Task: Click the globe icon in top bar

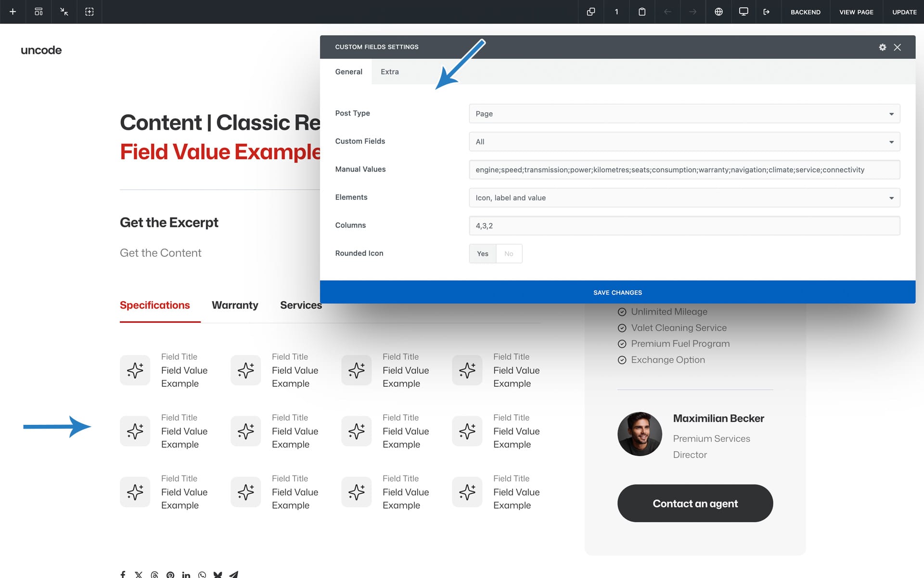Action: click(719, 12)
